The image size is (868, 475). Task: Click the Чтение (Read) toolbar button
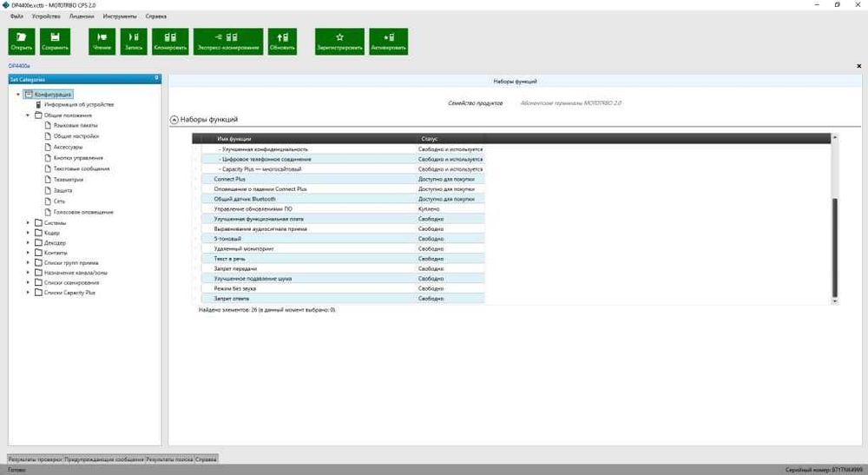pyautogui.click(x=102, y=42)
